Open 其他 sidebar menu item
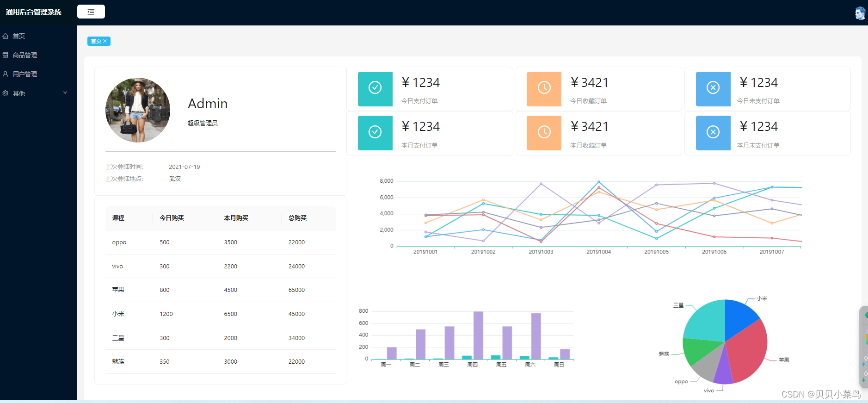Screen dimensions: 868x403 pos(38,93)
